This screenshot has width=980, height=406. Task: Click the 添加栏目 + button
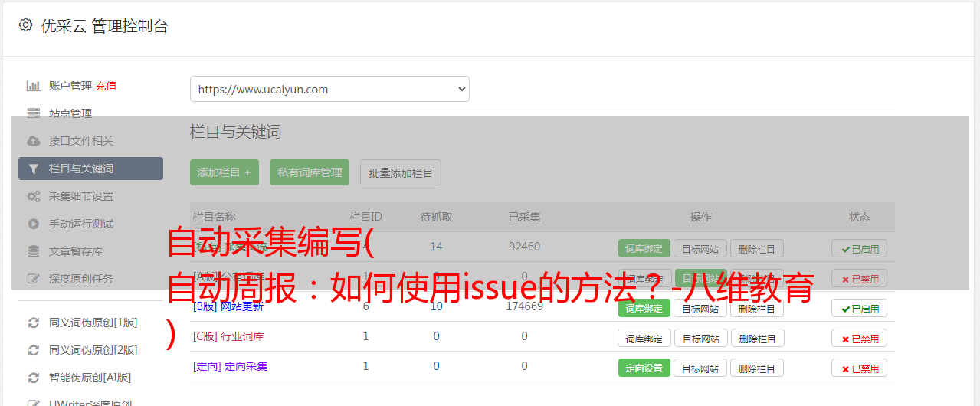(x=225, y=172)
